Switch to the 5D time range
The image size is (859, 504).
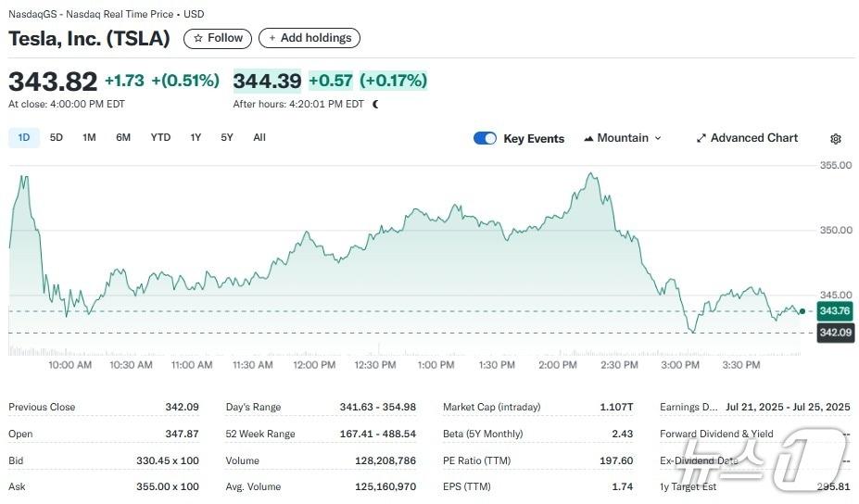tap(57, 137)
